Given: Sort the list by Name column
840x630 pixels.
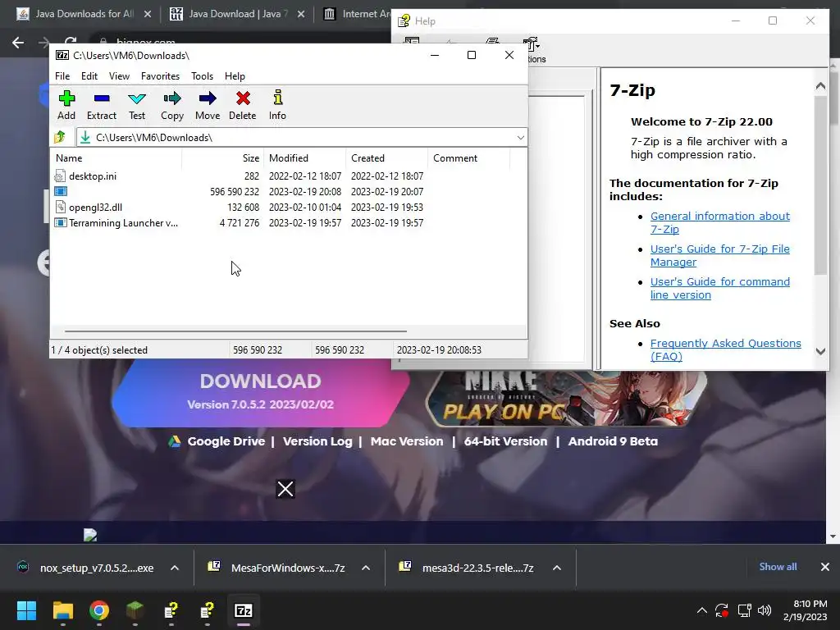Looking at the screenshot, I should coord(116,158).
